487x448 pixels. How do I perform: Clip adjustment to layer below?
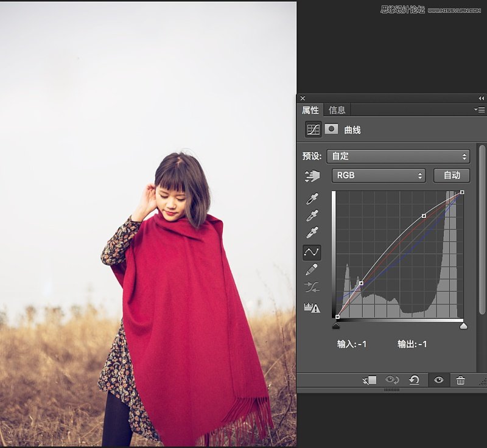click(370, 380)
